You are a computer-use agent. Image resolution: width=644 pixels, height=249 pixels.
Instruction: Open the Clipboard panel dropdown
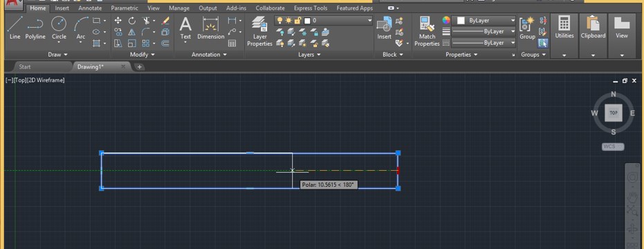click(593, 55)
